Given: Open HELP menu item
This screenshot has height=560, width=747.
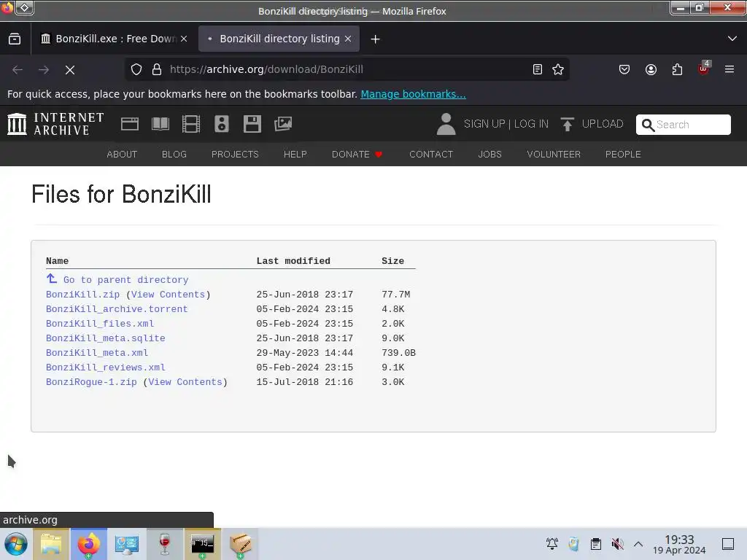Looking at the screenshot, I should (295, 155).
